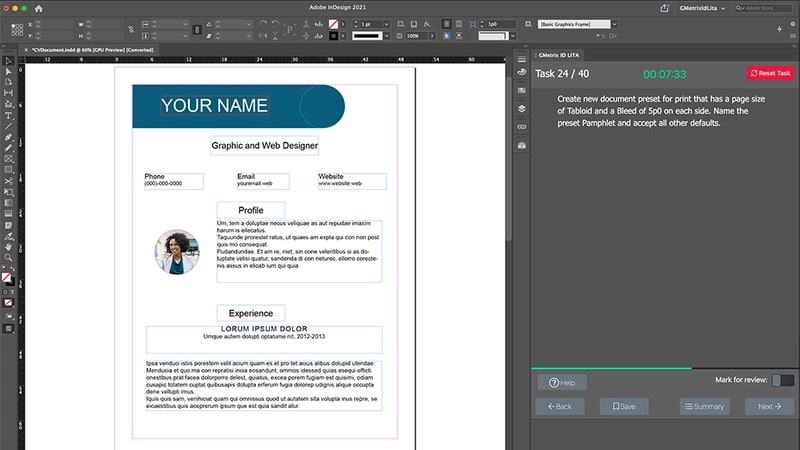
Task: Expand the object style dropdown arrow
Action: (614, 24)
